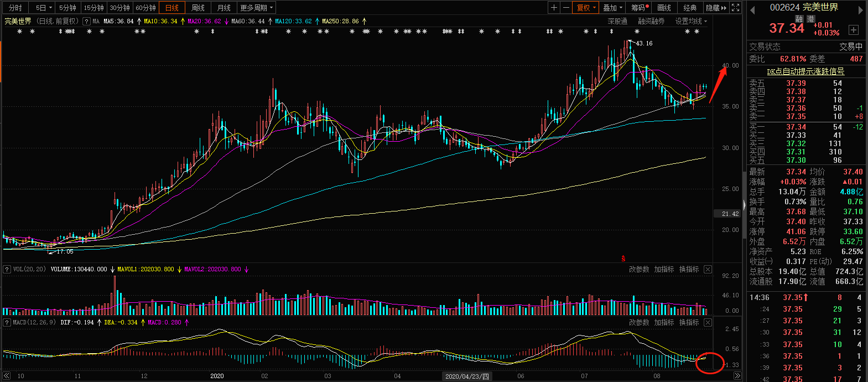Screen dimensions: 868x382
Task: Open the 复权 adjustment dropdown
Action: tap(585, 8)
